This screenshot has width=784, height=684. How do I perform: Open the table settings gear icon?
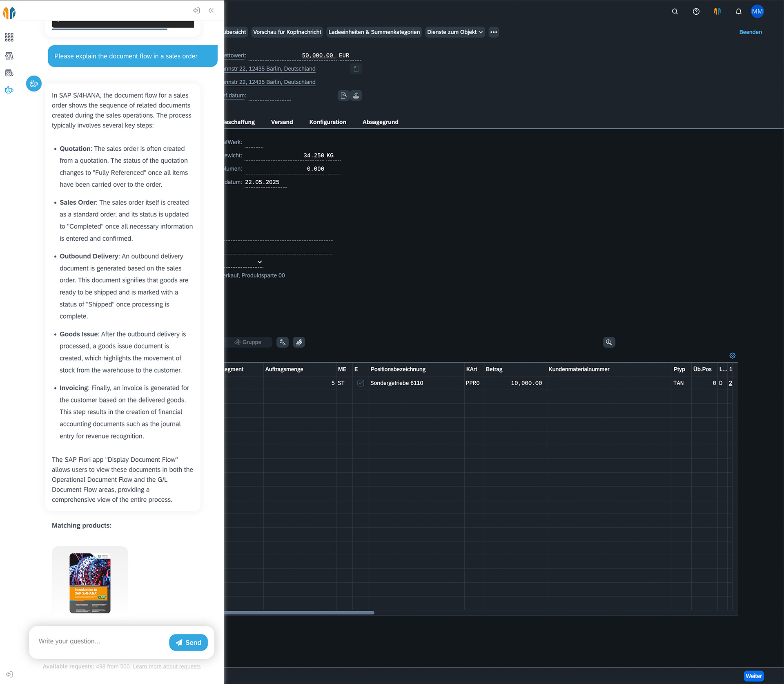733,355
